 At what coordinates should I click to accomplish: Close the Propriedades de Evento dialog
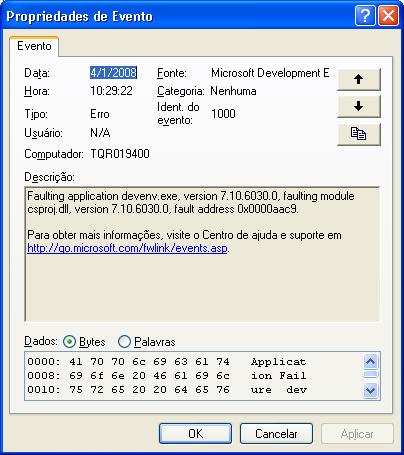[388, 16]
